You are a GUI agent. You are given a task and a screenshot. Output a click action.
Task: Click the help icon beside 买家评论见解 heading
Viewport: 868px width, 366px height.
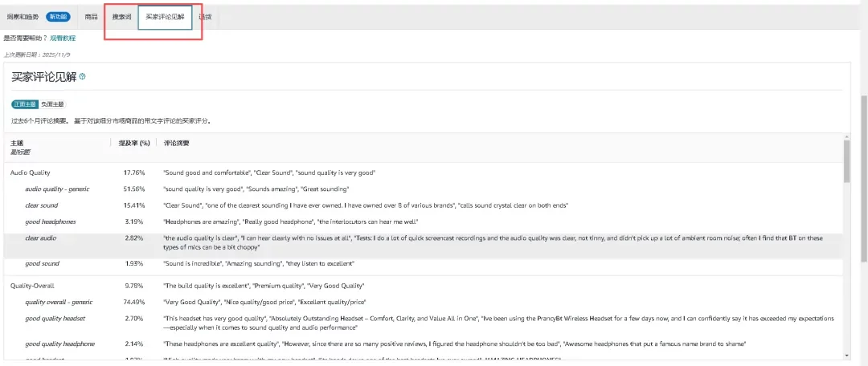(x=82, y=77)
